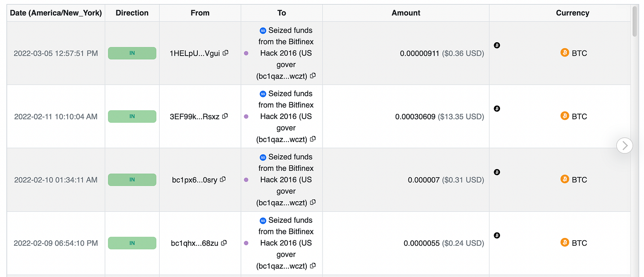Sort by the Date (America/New_York) column header
Screen dimensions: 644x277
pyautogui.click(x=56, y=13)
